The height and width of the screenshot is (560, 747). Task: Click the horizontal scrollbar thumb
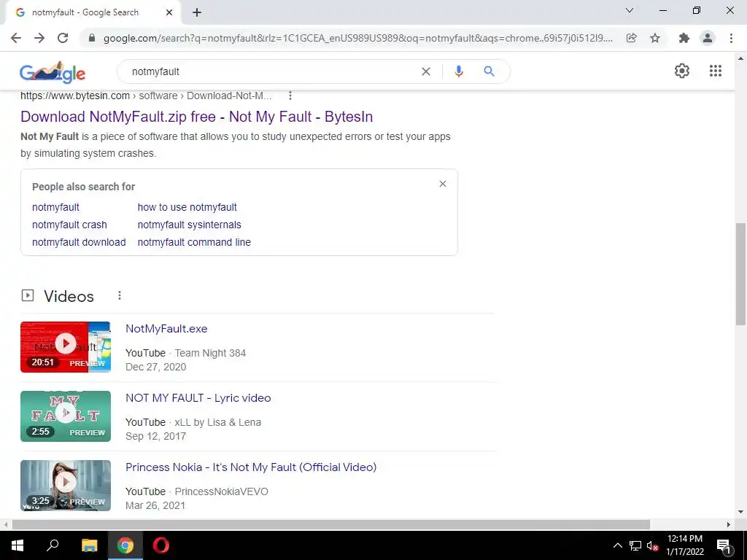click(331, 524)
